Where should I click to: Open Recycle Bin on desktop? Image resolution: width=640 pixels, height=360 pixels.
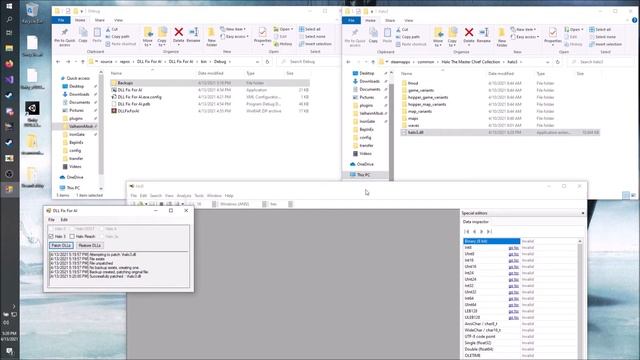[x=32, y=12]
